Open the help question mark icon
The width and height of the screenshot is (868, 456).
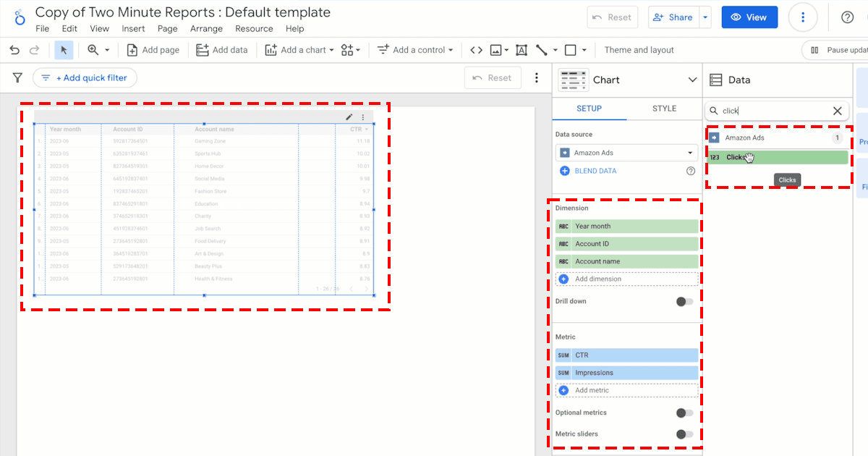(847, 17)
